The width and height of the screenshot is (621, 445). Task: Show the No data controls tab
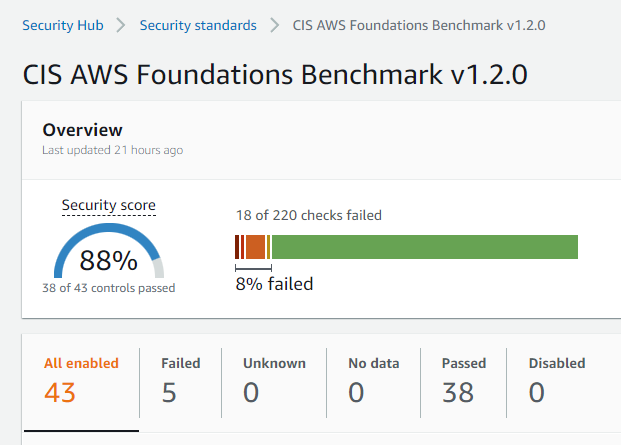373,382
